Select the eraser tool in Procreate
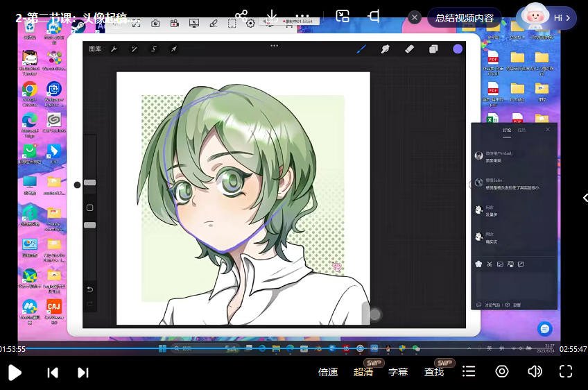This screenshot has height=390, width=588. click(x=409, y=49)
